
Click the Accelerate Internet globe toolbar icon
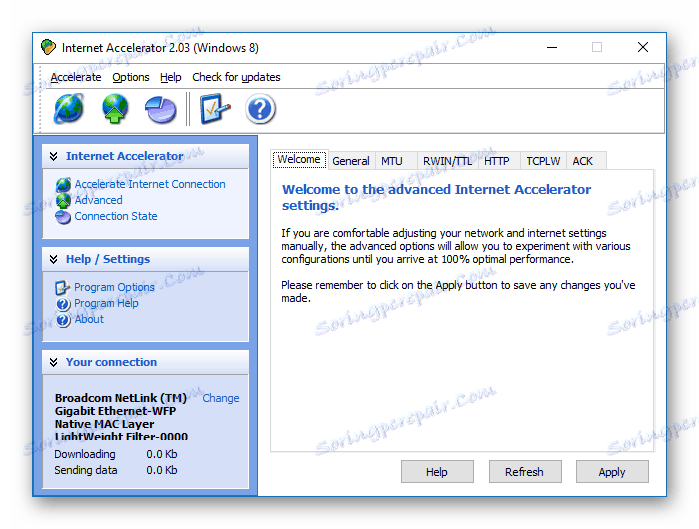pyautogui.click(x=68, y=108)
